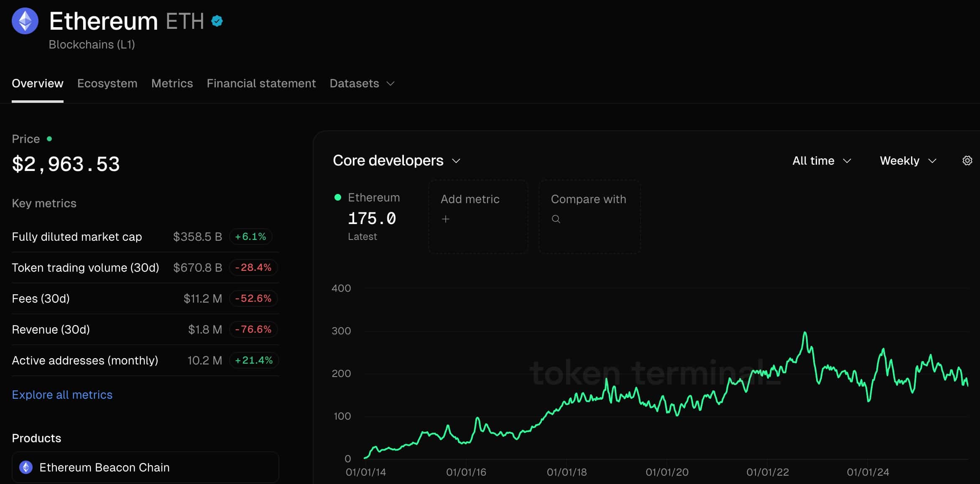This screenshot has width=980, height=484.
Task: Click the green live dot next to Price
Action: (x=49, y=139)
